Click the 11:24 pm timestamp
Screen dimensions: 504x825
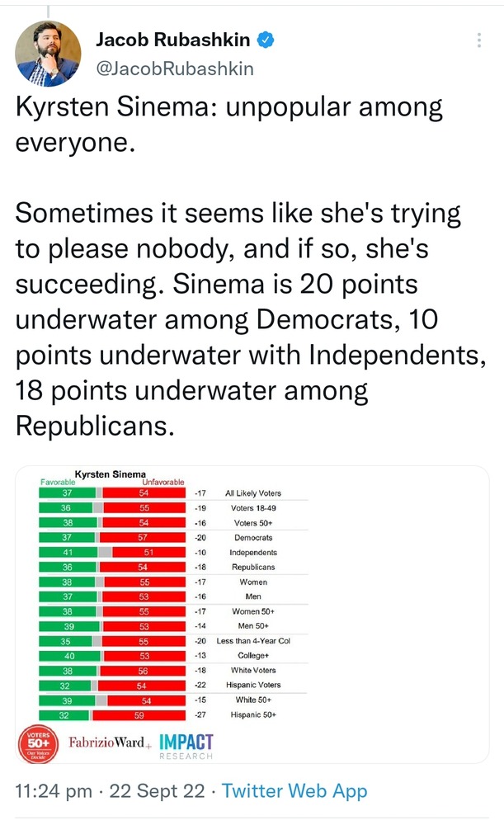(x=54, y=791)
